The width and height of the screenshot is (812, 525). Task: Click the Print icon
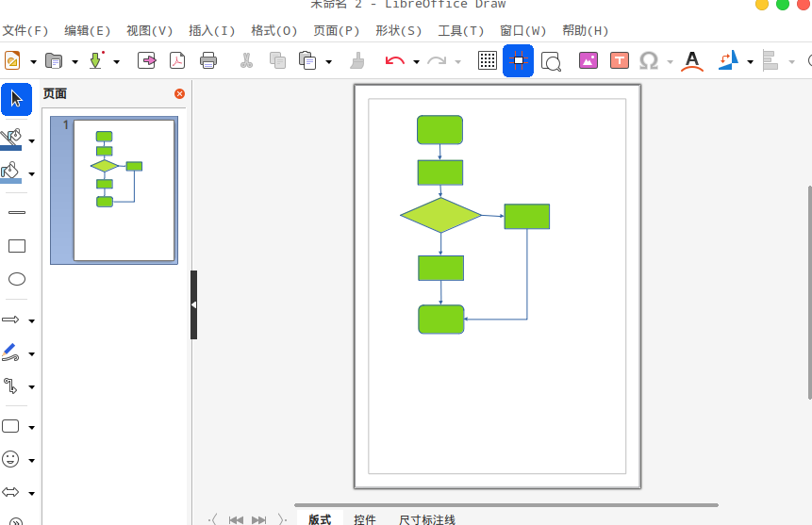[x=208, y=61]
